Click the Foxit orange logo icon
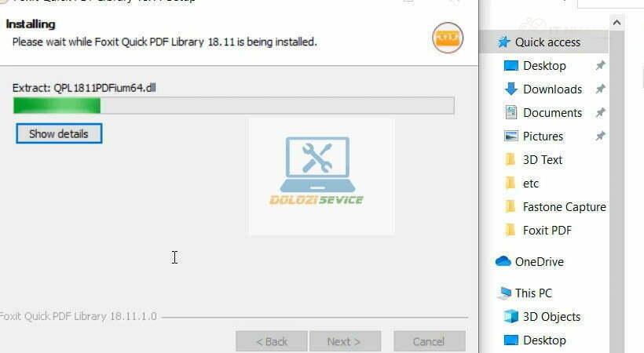Image resolution: width=644 pixels, height=353 pixels. coord(448,38)
